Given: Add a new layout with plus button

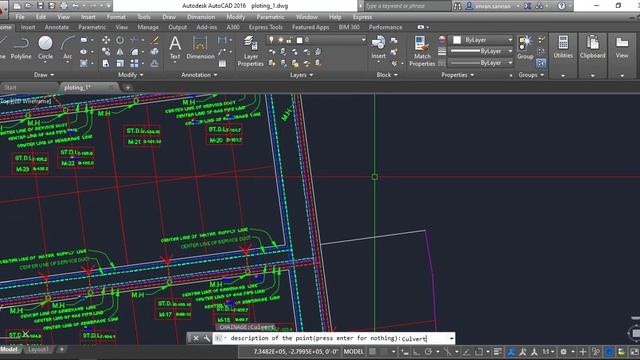Looking at the screenshot, I should coord(62,350).
